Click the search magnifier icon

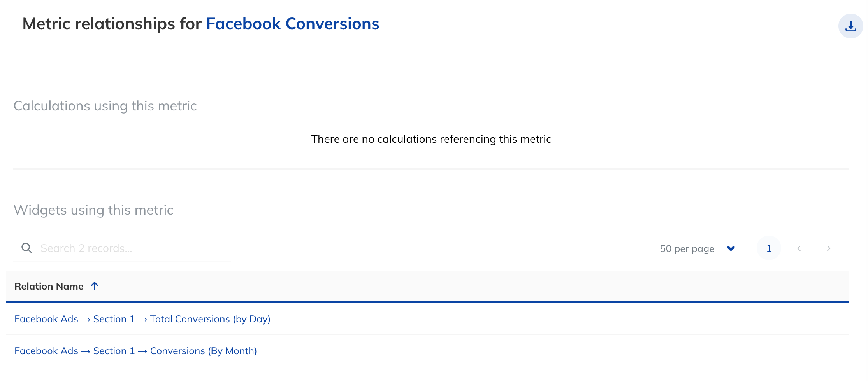point(26,248)
